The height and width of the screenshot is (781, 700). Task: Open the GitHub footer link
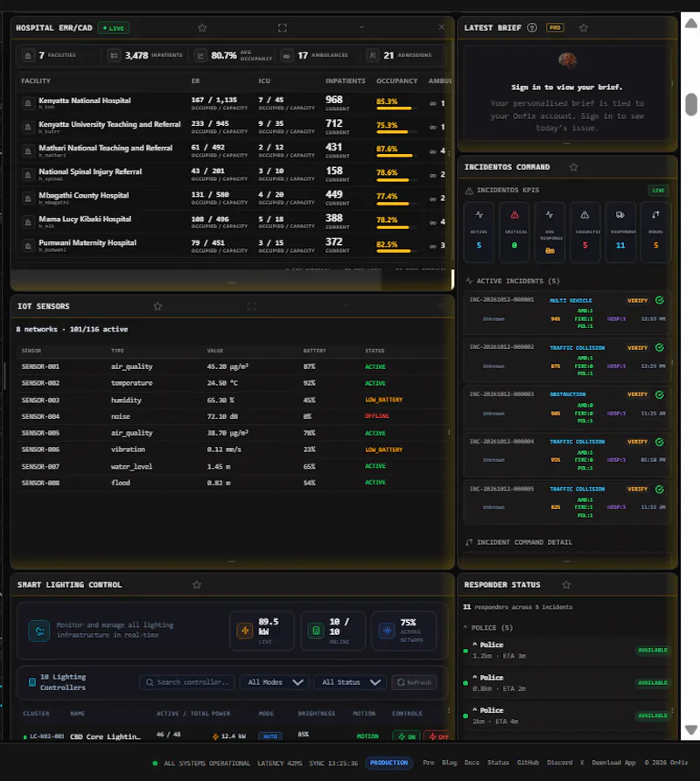[528, 763]
